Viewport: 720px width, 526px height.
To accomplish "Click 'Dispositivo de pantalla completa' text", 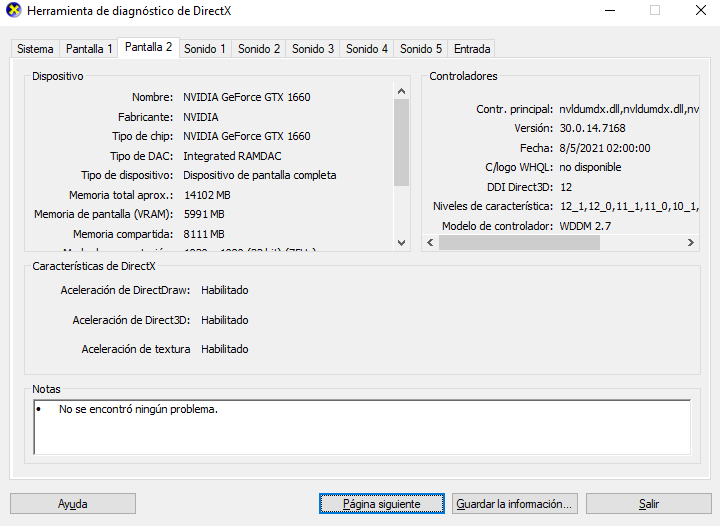I will click(x=259, y=175).
